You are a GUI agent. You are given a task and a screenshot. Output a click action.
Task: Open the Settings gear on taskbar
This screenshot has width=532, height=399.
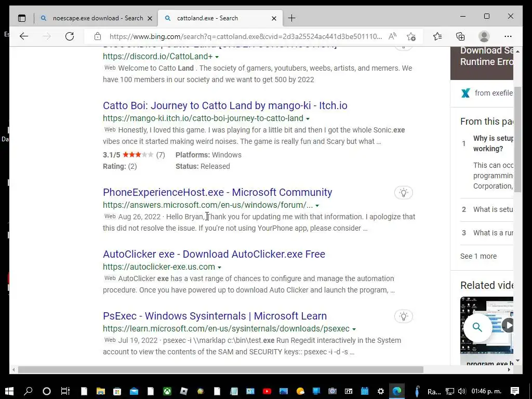(x=381, y=391)
